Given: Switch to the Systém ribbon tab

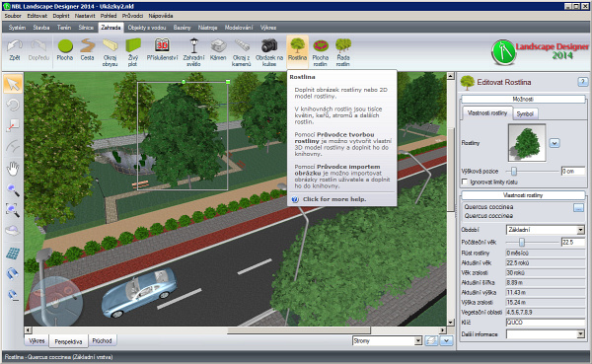Looking at the screenshot, I should pos(17,28).
